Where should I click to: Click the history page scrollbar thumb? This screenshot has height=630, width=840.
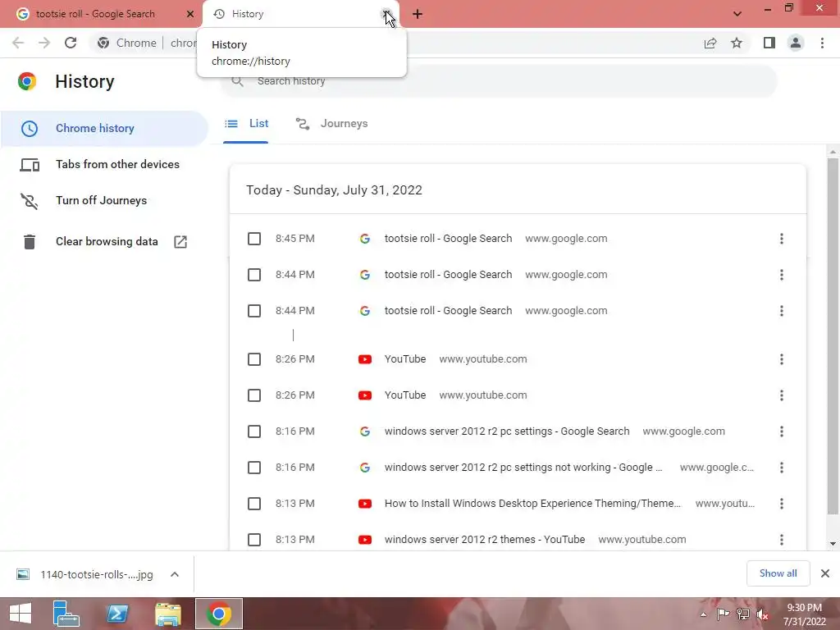pyautogui.click(x=833, y=336)
